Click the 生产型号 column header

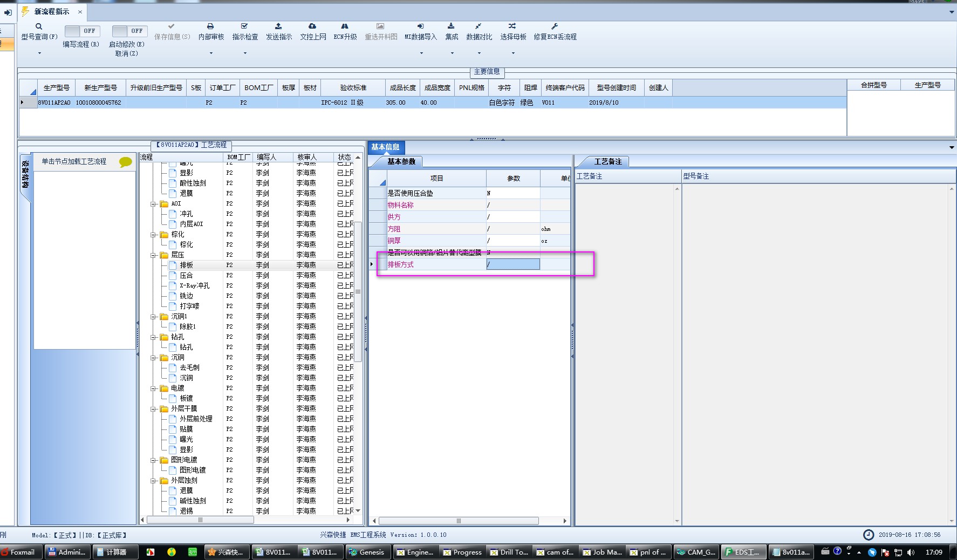point(57,87)
